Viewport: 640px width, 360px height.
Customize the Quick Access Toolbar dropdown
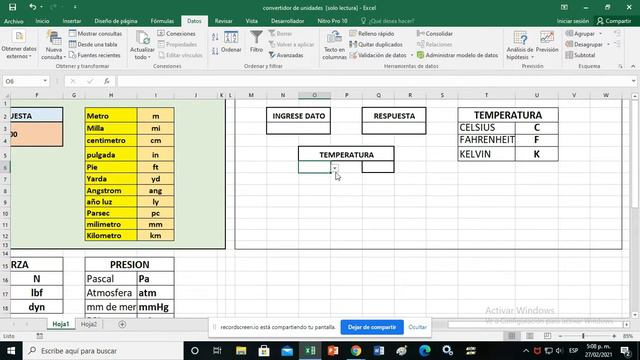[75, 7]
